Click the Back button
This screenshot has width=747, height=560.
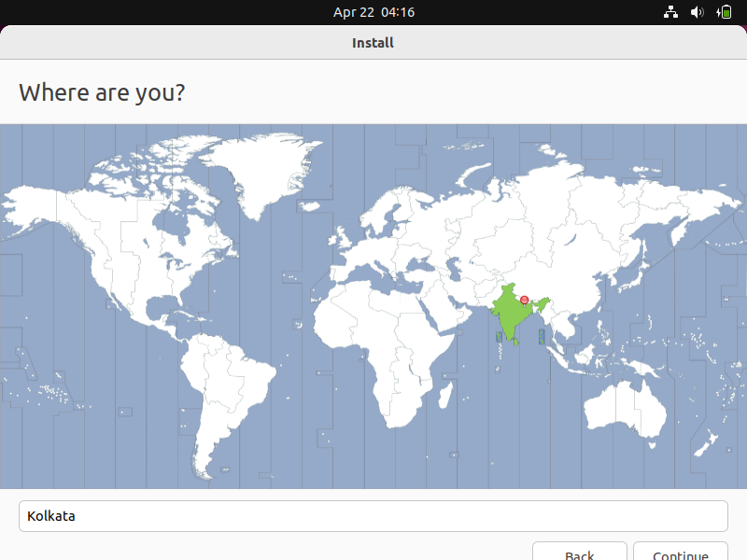coord(579,553)
